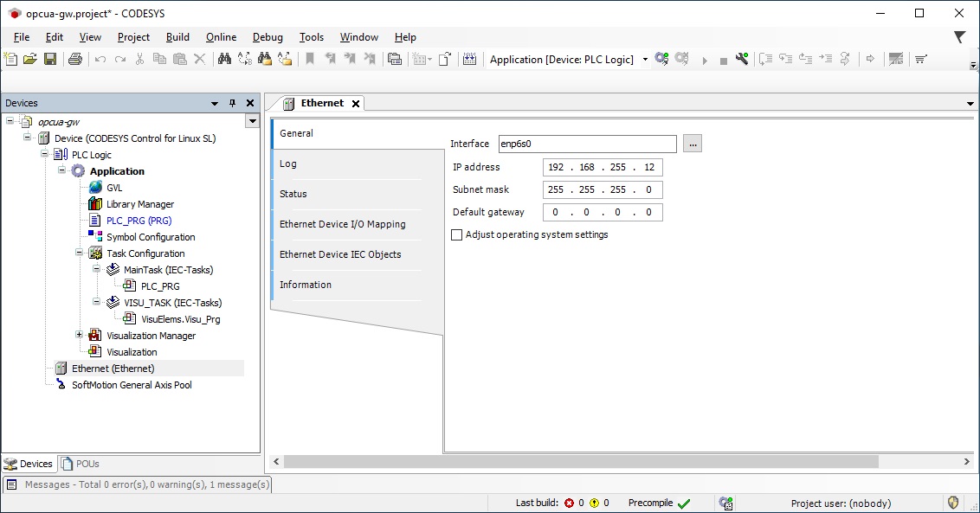This screenshot has width=980, height=513.
Task: Open the Devices panel options dropdown arrow
Action: tap(215, 103)
